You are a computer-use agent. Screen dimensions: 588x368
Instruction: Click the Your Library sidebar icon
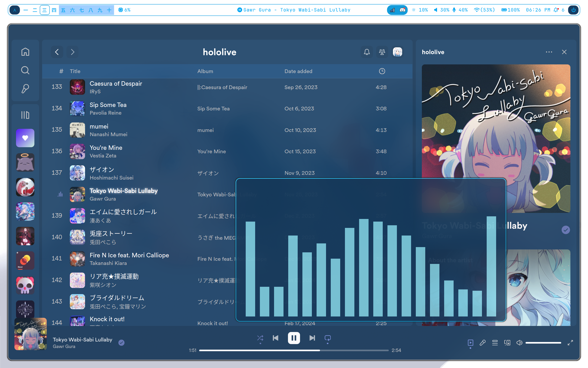25,115
